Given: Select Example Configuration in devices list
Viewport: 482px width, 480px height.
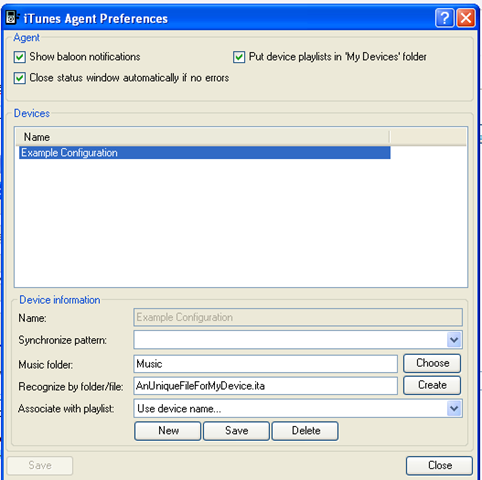Looking at the screenshot, I should [205, 153].
